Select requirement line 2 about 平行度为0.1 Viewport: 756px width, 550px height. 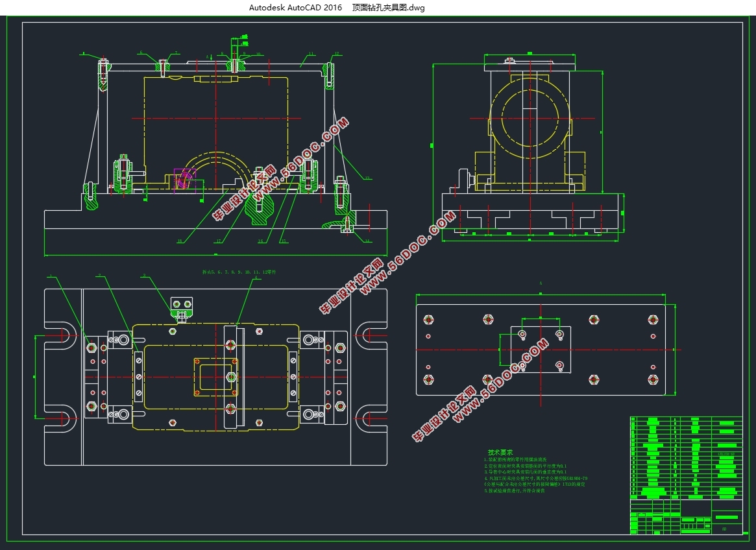pos(525,466)
